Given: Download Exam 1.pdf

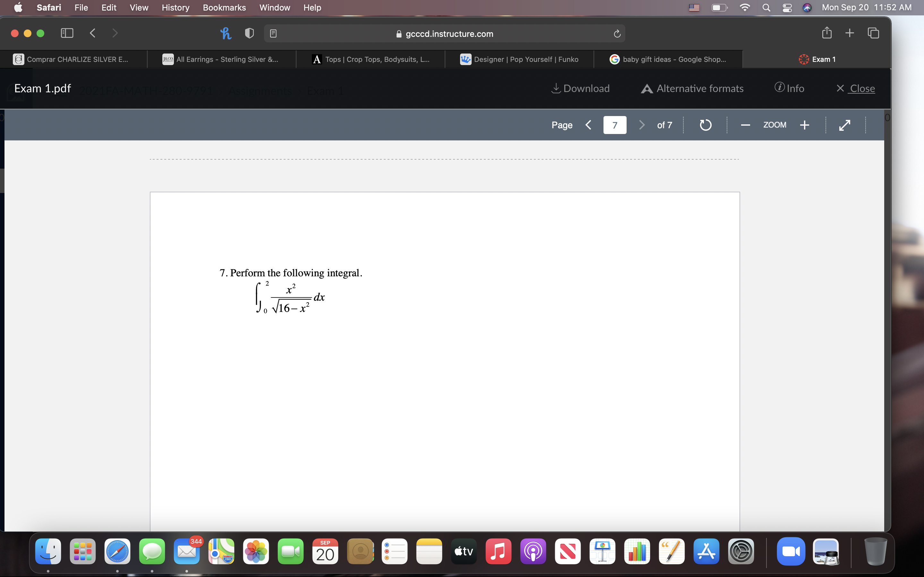Looking at the screenshot, I should point(580,88).
